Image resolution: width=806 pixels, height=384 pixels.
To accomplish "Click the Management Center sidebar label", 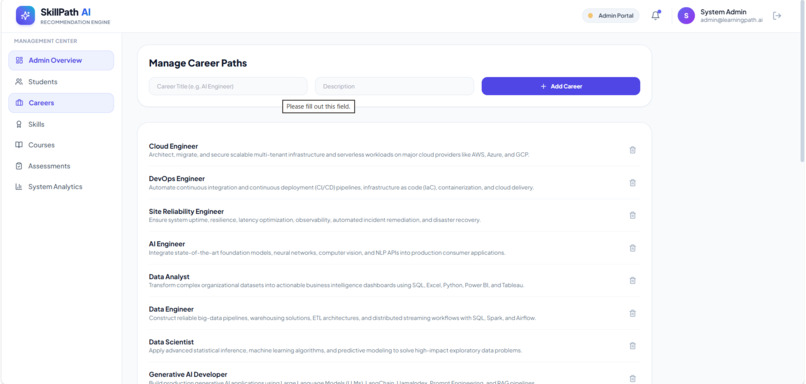I will [x=46, y=41].
